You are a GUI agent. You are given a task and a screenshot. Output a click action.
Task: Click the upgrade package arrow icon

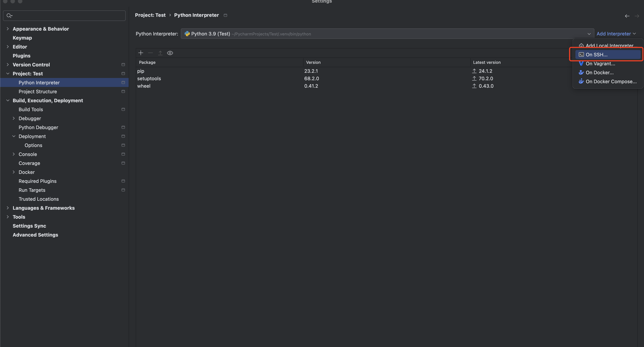160,53
